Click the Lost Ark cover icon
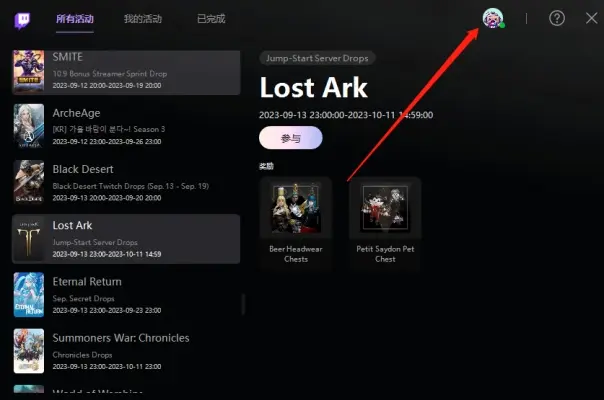The image size is (604, 400). [29, 239]
